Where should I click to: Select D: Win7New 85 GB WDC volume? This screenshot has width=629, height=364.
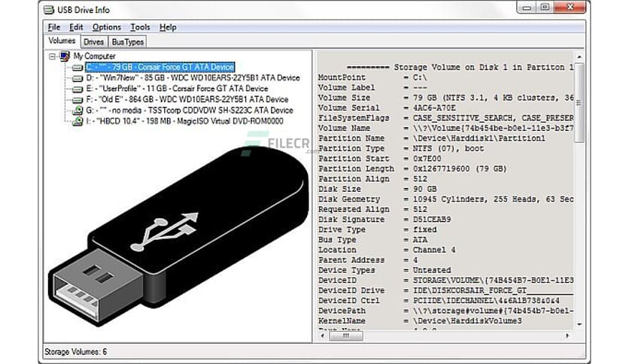pos(193,77)
